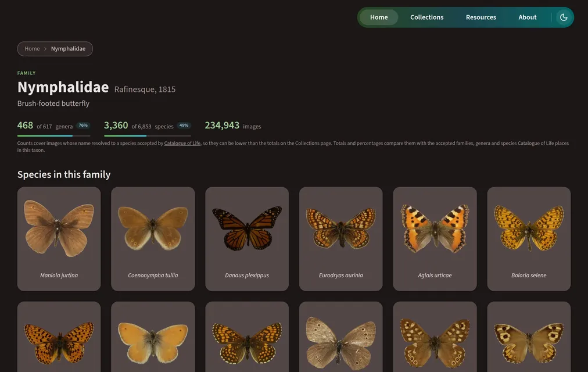Open the Boloria selene species card
This screenshot has width=588, height=372.
529,239
